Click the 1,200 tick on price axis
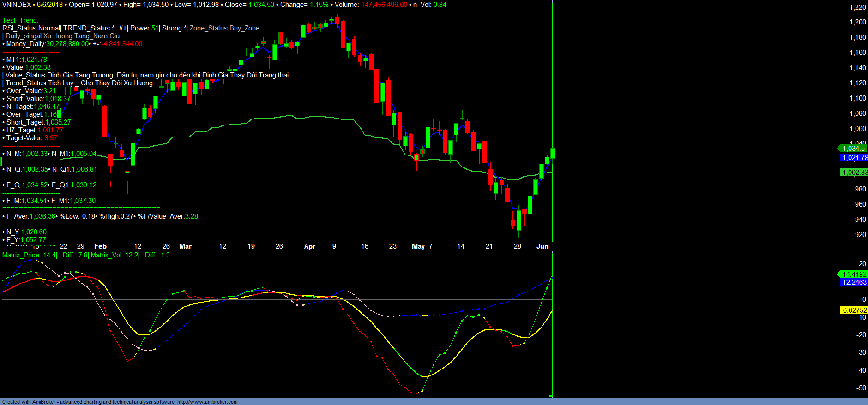The height and width of the screenshot is (405, 868). tap(857, 22)
